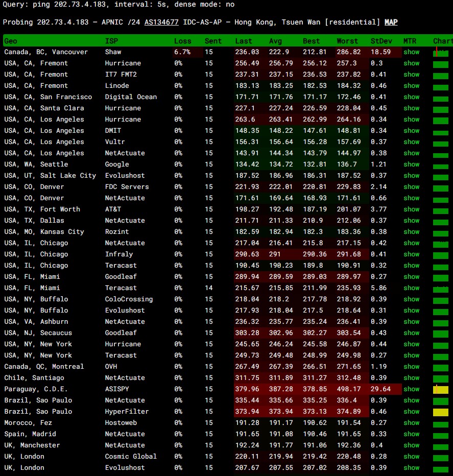Show MTR for Buffalo ColoCrossing row
Image resolution: width=453 pixels, height=476 pixels.
412,299
